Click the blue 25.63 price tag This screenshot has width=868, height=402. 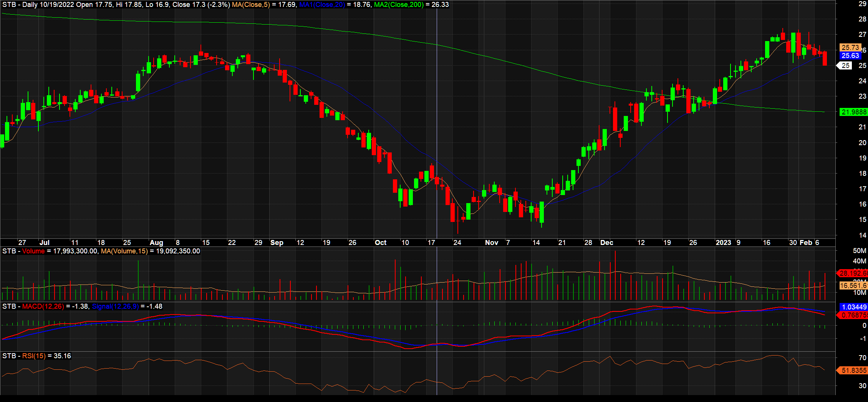coord(850,56)
